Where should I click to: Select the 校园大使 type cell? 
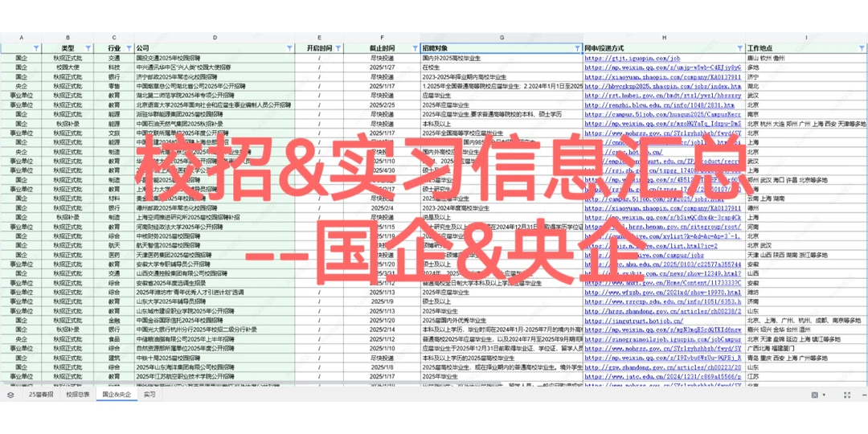[68, 67]
